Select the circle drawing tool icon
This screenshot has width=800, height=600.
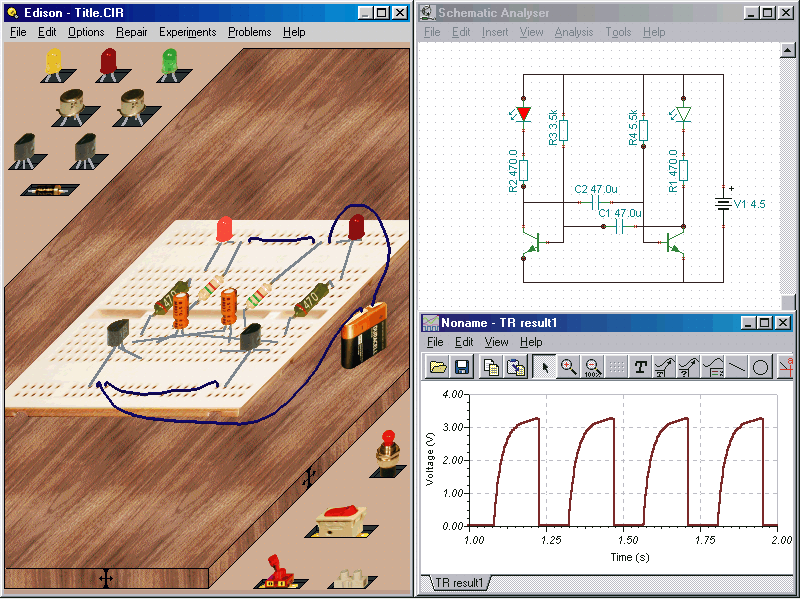(761, 367)
